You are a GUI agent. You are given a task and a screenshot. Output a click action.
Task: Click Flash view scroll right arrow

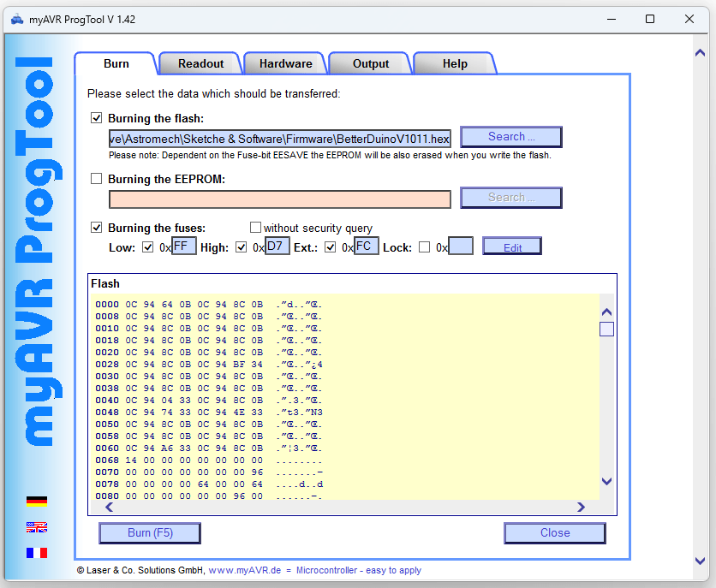pos(581,508)
